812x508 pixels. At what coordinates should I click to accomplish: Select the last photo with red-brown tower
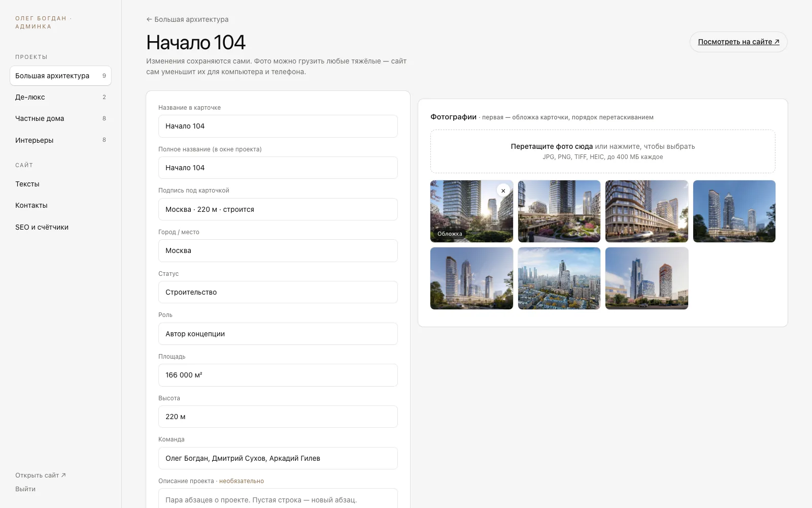coord(647,278)
